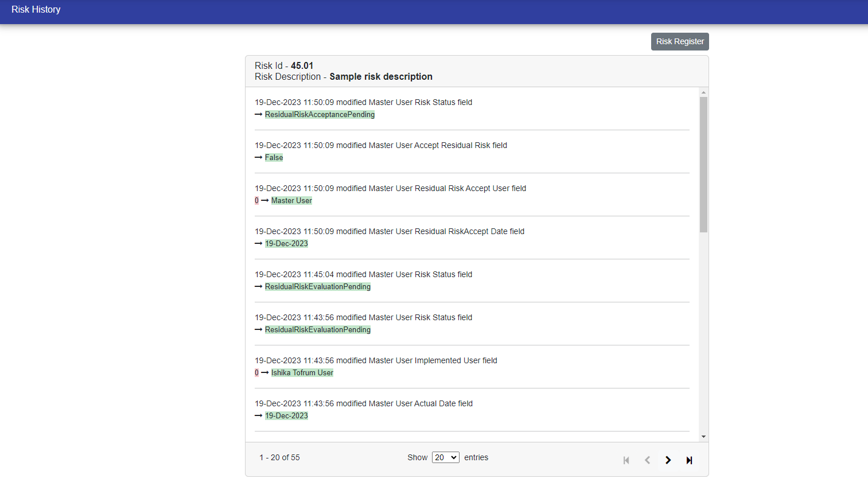Click the highlighted Master User new value

coord(291,201)
